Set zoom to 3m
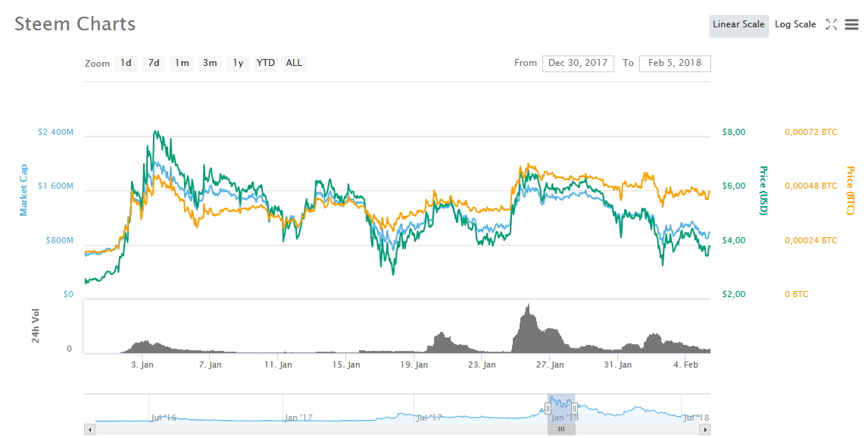Image resolution: width=868 pixels, height=438 pixels. [x=210, y=63]
